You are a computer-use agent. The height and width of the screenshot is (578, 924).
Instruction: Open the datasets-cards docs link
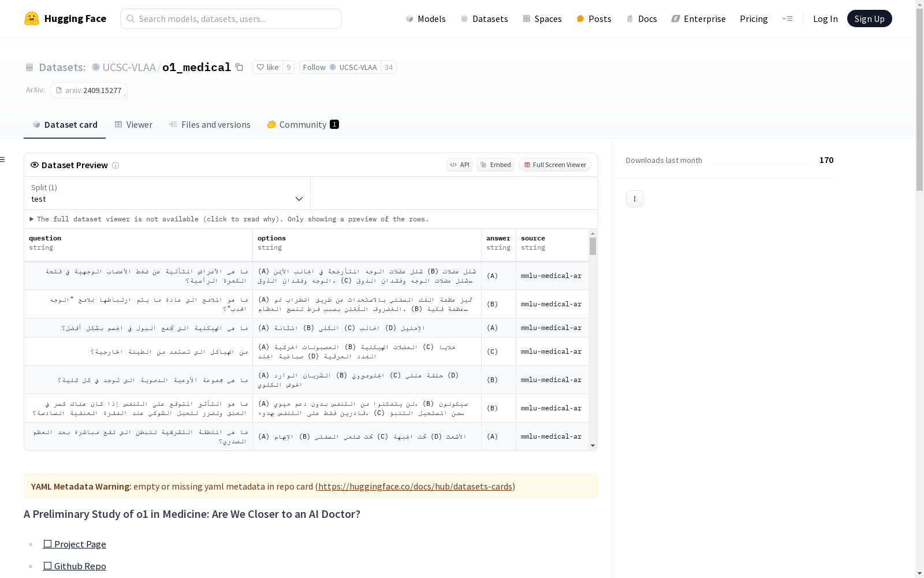click(x=415, y=487)
